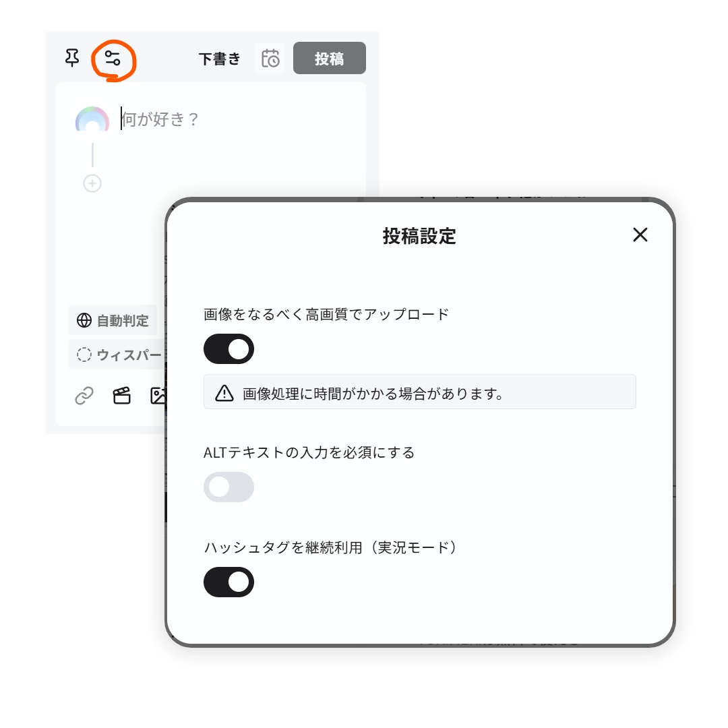Open the 下書き drafts
The height and width of the screenshot is (728, 728).
point(220,59)
